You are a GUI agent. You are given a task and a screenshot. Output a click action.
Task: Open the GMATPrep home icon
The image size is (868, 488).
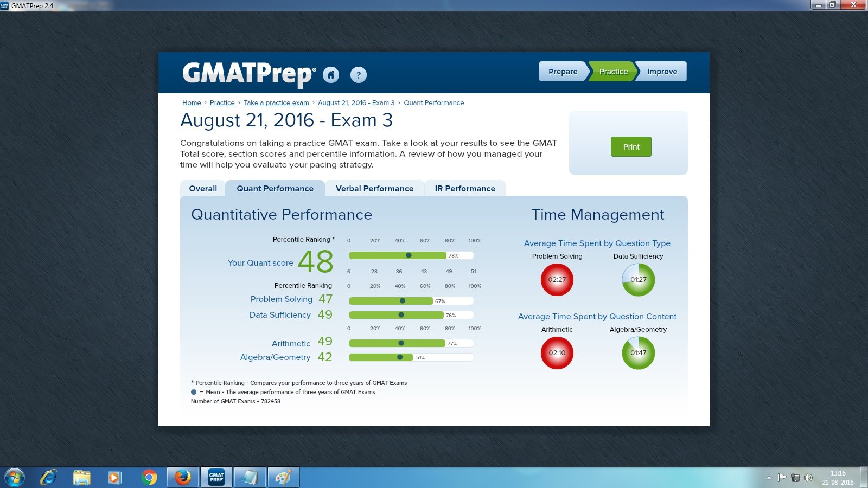pyautogui.click(x=331, y=75)
